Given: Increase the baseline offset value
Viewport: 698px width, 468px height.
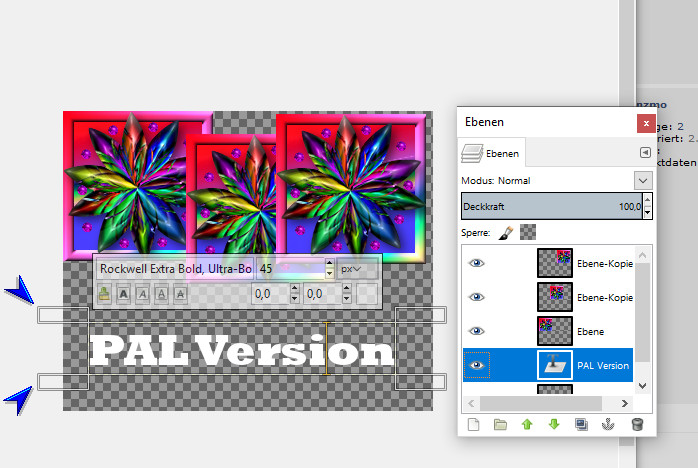Looking at the screenshot, I should click(x=294, y=289).
